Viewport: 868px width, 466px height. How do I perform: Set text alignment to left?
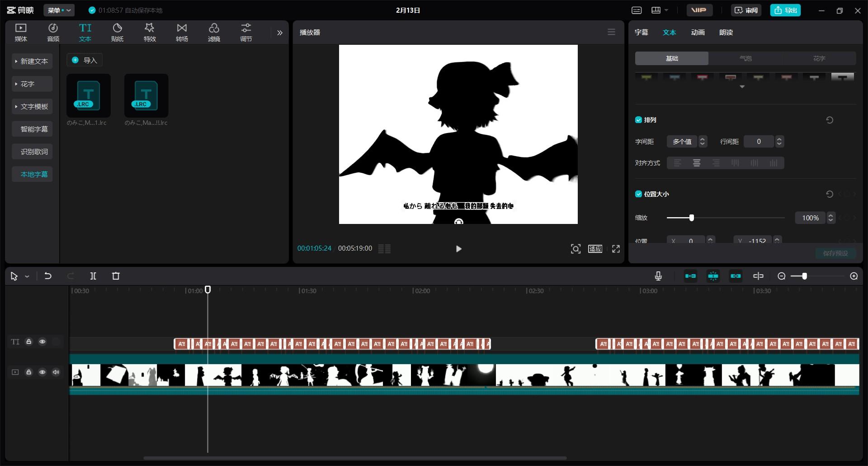click(677, 163)
